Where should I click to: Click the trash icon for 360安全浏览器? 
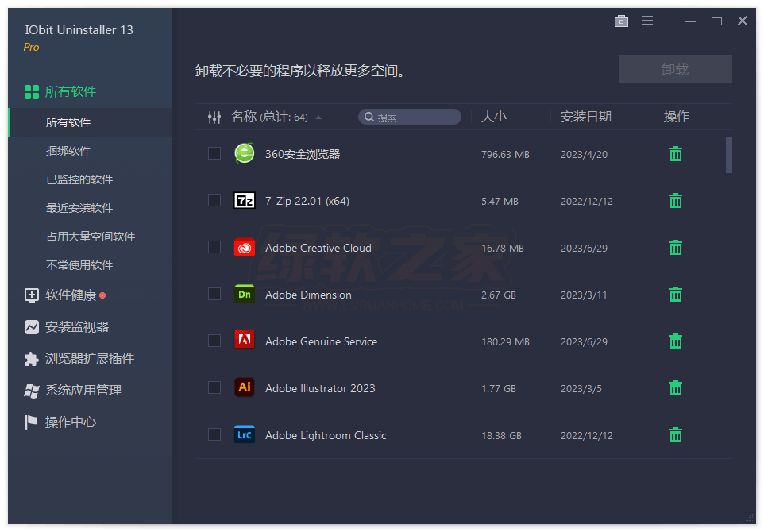pos(676,154)
